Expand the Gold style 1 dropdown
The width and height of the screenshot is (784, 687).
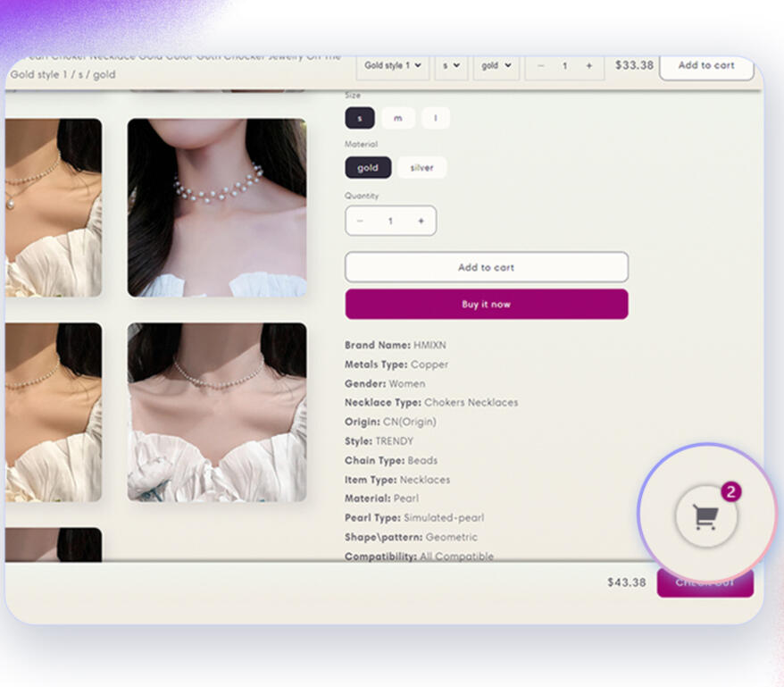click(393, 65)
